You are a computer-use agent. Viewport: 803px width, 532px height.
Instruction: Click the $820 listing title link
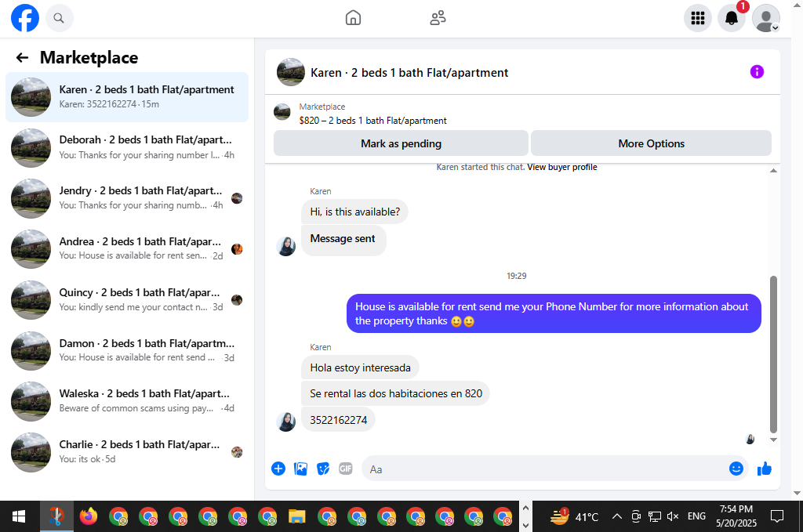point(372,121)
